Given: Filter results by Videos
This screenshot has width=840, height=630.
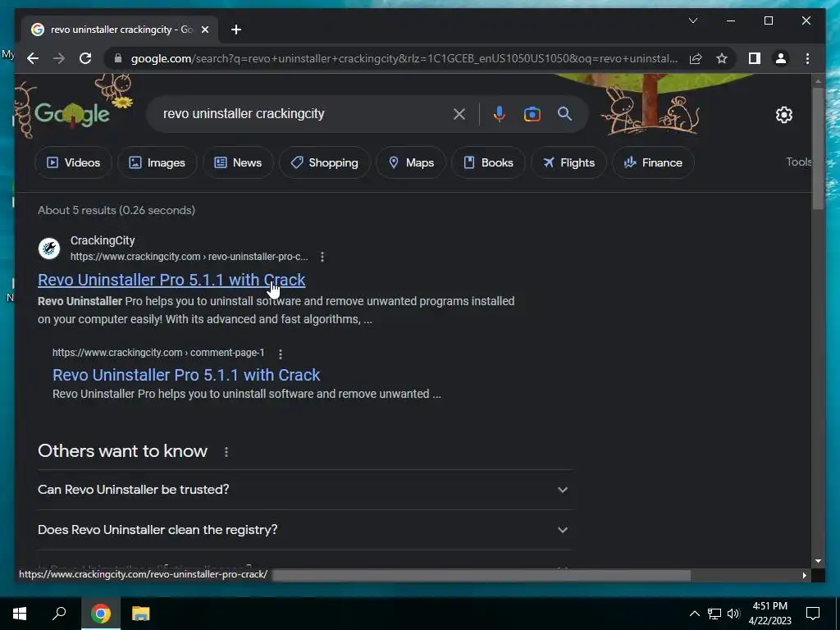Looking at the screenshot, I should 73,162.
